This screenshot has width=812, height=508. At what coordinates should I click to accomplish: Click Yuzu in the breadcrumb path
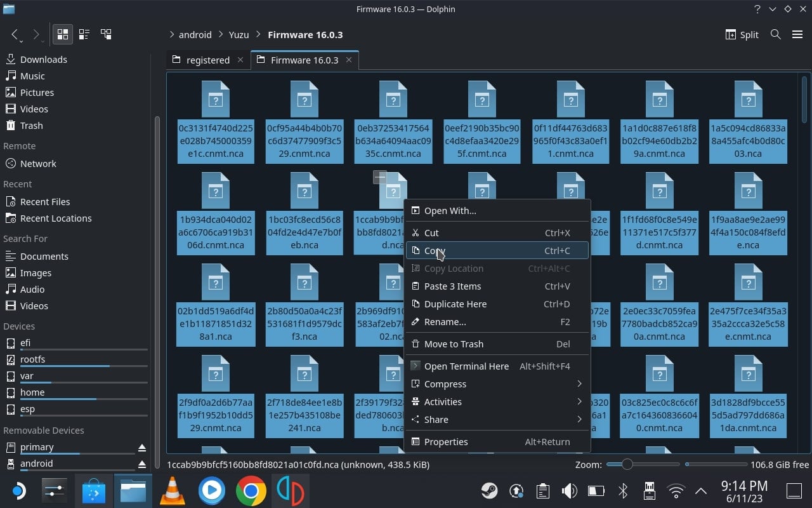point(239,34)
